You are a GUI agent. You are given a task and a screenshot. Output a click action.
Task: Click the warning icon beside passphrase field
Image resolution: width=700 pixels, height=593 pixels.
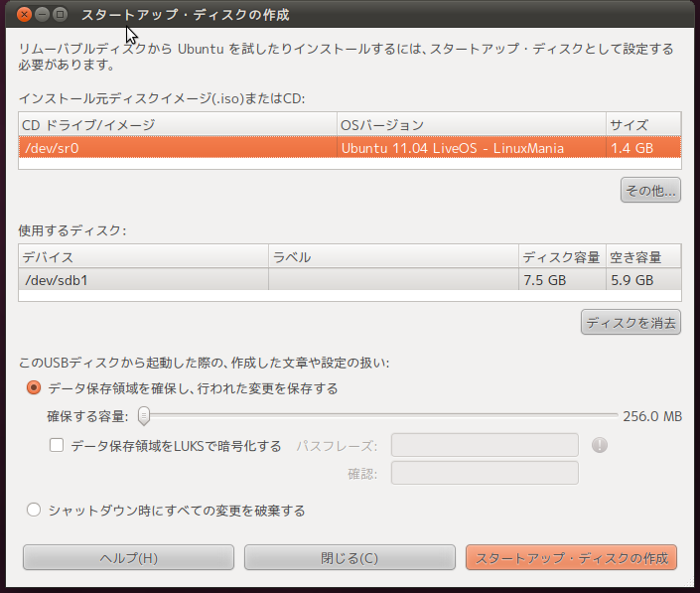pyautogui.click(x=599, y=445)
